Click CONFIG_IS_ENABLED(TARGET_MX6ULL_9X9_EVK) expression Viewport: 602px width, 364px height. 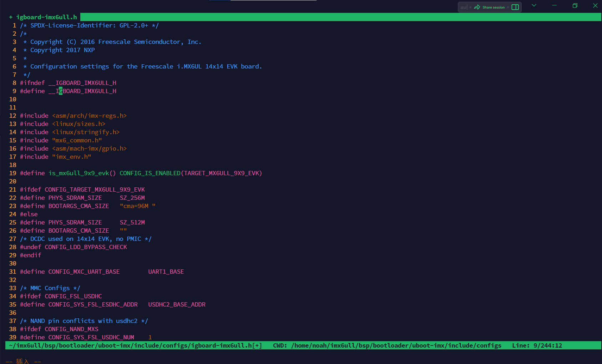click(x=191, y=173)
